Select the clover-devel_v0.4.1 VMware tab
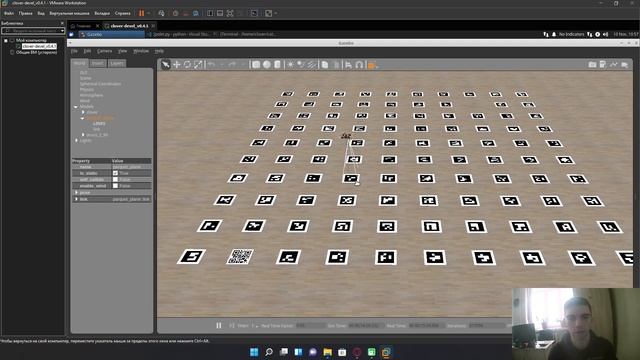The height and width of the screenshot is (360, 640). 129,26
